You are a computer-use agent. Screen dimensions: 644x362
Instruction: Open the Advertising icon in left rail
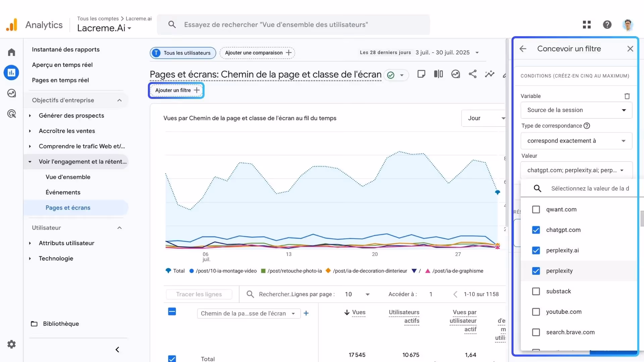(x=11, y=114)
